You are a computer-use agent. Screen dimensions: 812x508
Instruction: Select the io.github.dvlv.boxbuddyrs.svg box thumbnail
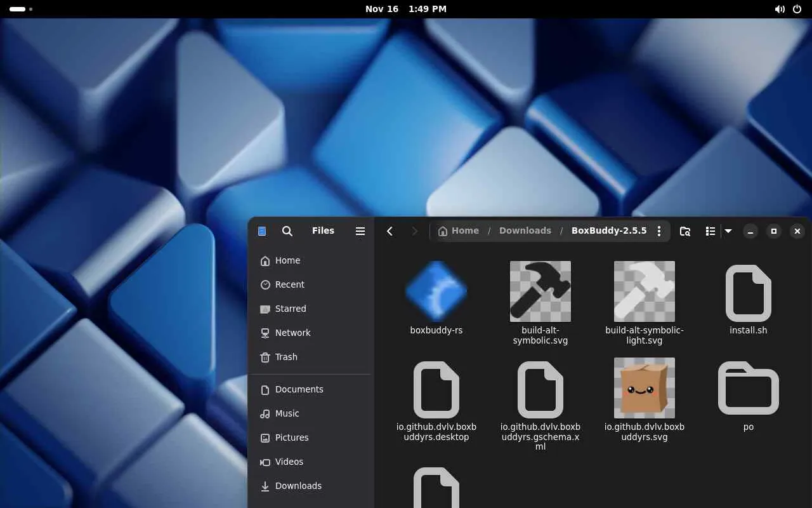(x=645, y=388)
